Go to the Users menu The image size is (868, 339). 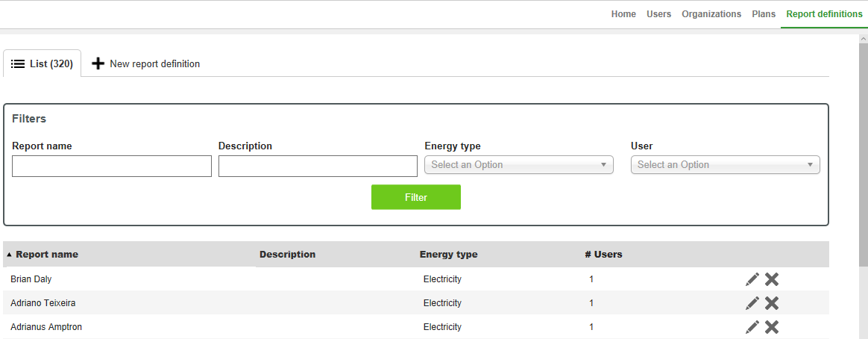658,14
